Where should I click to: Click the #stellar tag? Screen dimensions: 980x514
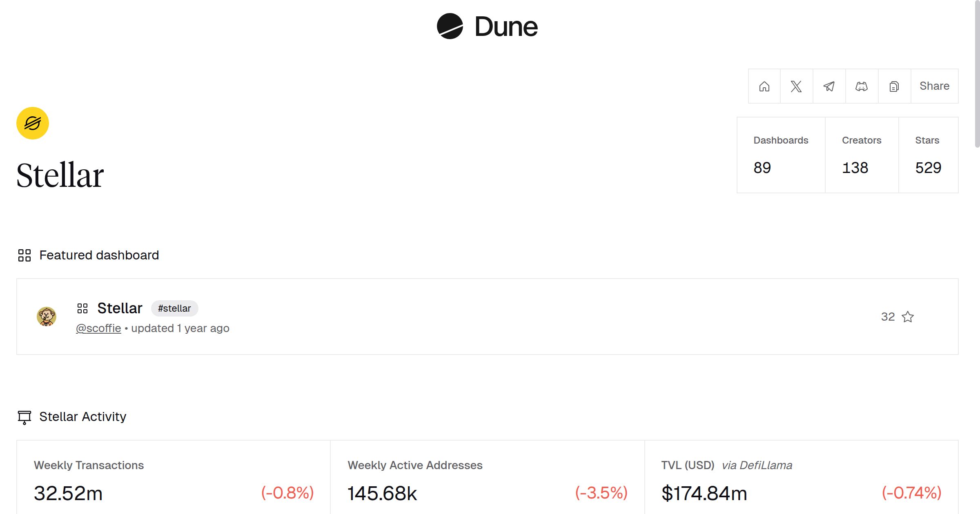coord(174,308)
